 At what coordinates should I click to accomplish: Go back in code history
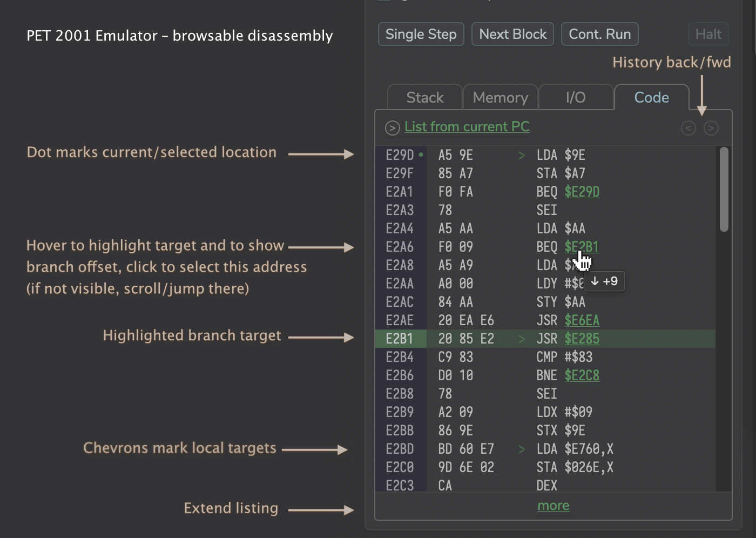688,128
